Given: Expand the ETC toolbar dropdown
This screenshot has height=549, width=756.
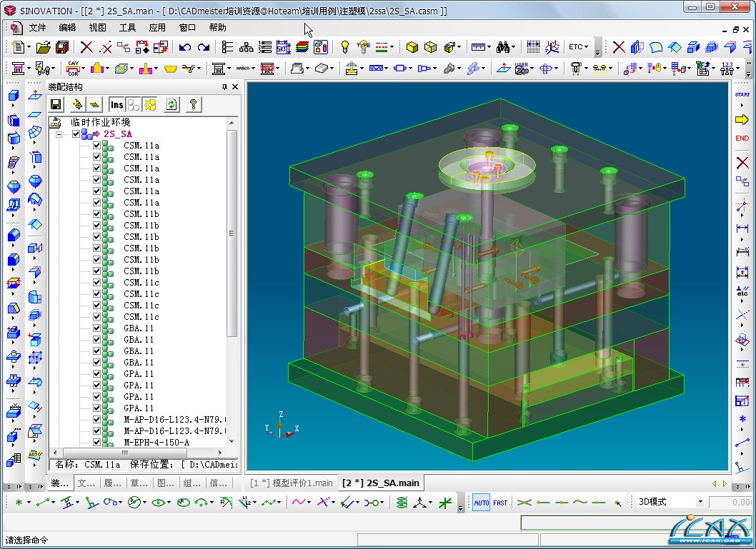Looking at the screenshot, I should tap(578, 47).
